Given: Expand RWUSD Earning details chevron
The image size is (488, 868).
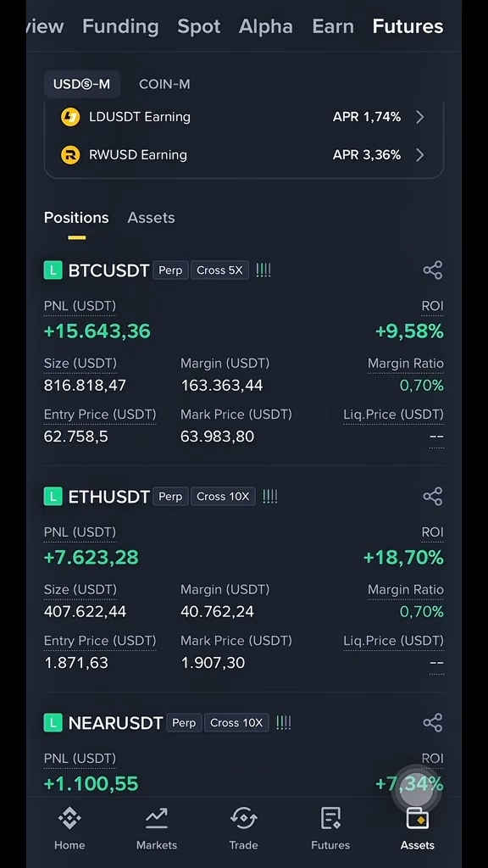Looking at the screenshot, I should [x=420, y=155].
